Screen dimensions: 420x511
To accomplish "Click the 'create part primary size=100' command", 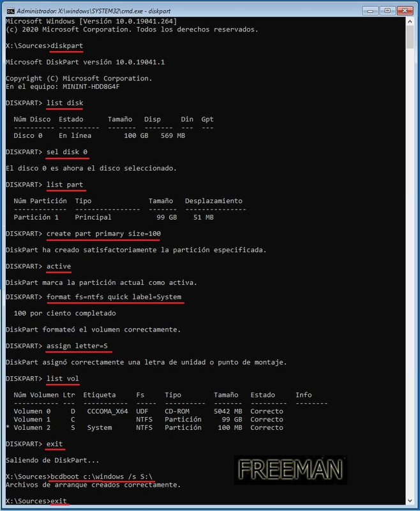I will [x=103, y=234].
